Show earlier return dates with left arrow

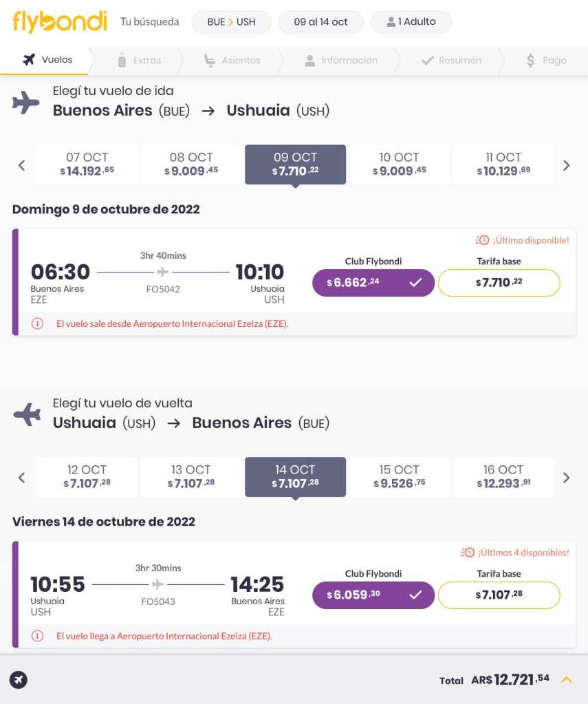coord(21,478)
